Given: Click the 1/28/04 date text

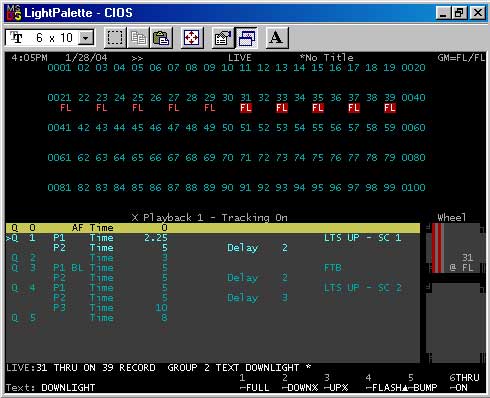Looking at the screenshot, I should point(86,58).
